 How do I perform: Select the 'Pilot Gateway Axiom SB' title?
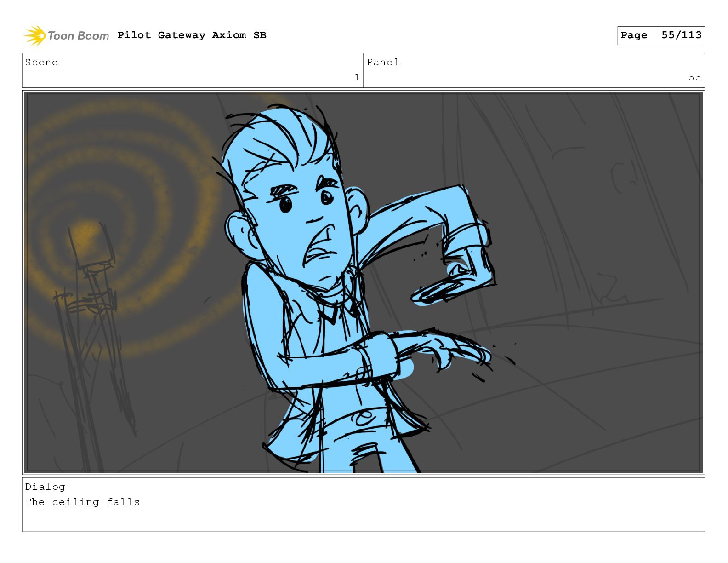[x=192, y=35]
